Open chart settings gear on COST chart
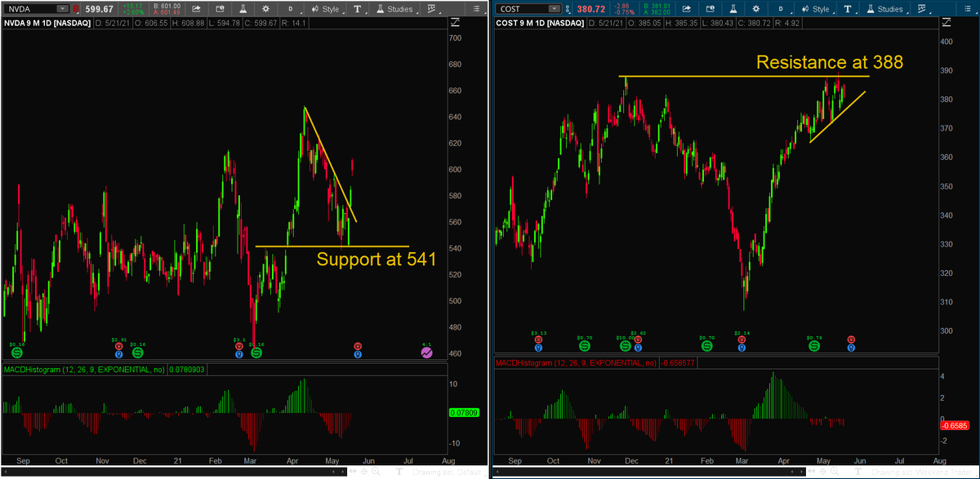Screen dimensions: 980x479 pos(755,7)
